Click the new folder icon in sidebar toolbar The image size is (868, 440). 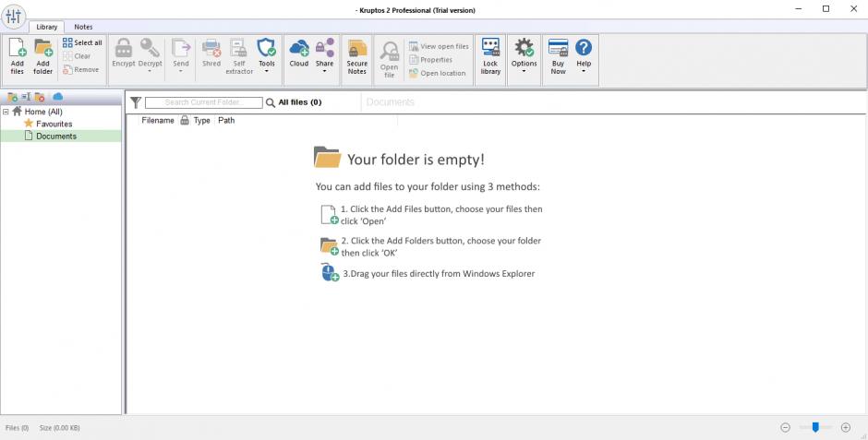click(12, 97)
